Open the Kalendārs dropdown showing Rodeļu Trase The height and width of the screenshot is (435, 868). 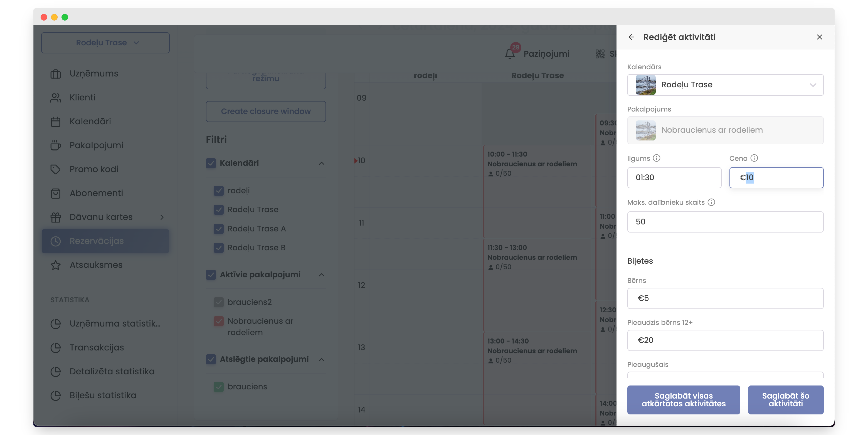coord(725,85)
